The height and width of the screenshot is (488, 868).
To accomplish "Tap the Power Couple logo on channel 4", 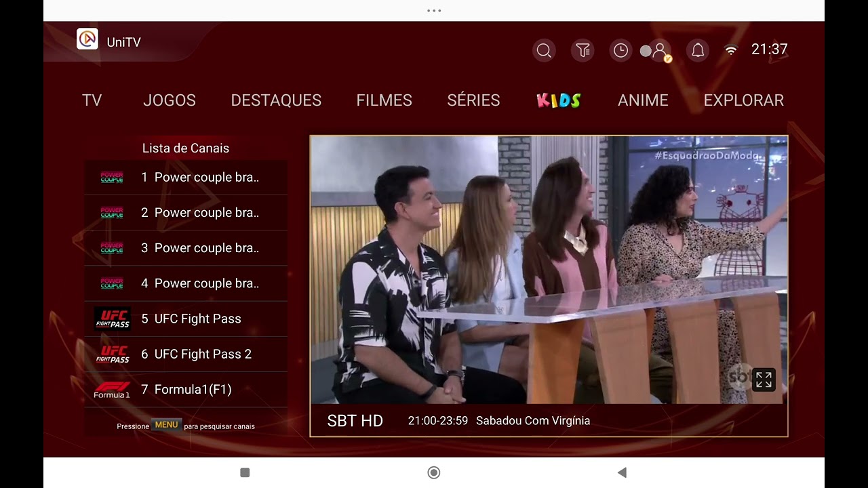I will pyautogui.click(x=112, y=283).
